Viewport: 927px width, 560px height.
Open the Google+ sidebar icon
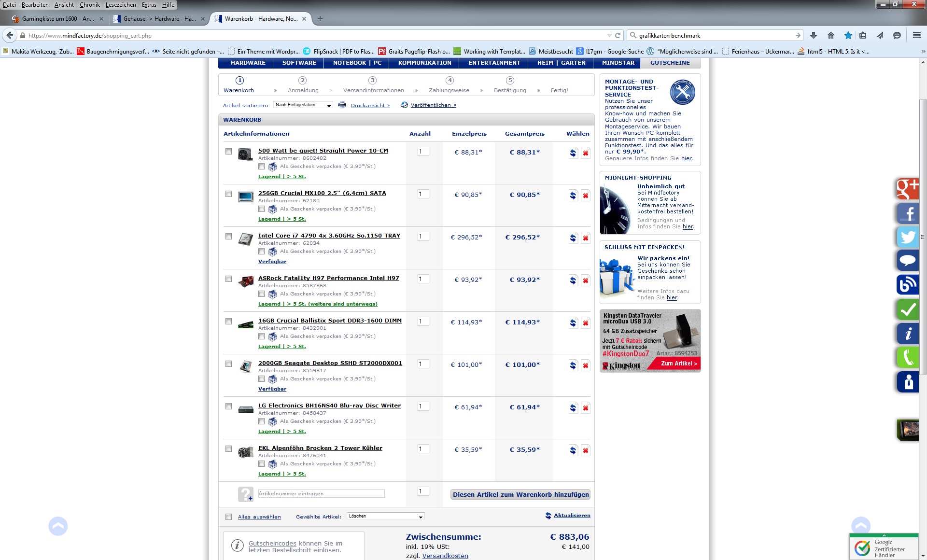click(907, 189)
